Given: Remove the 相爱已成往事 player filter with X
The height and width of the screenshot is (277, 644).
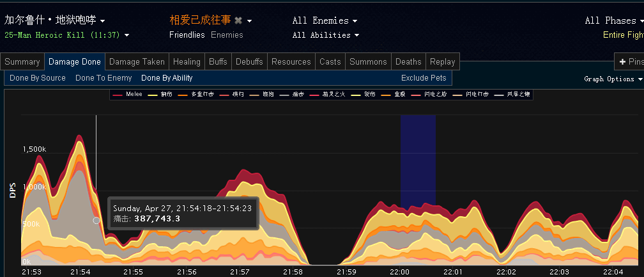Looking at the screenshot, I should coord(238,20).
